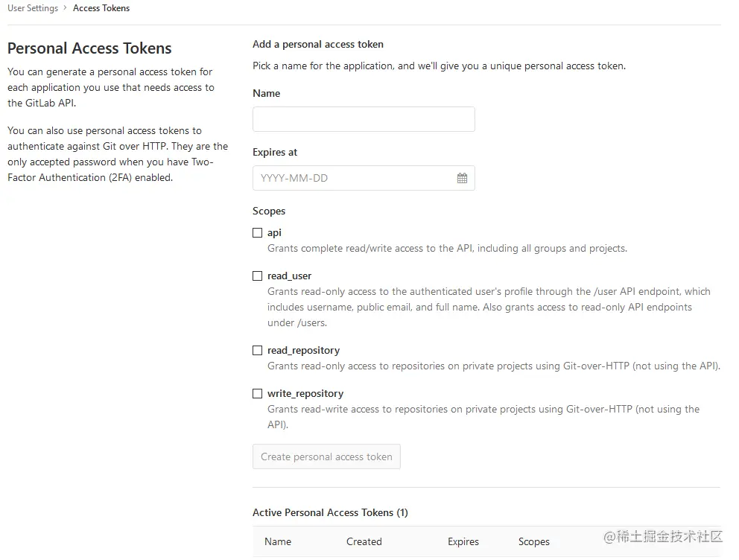Click the 'Expires at' field label
The image size is (739, 560).
click(x=275, y=152)
